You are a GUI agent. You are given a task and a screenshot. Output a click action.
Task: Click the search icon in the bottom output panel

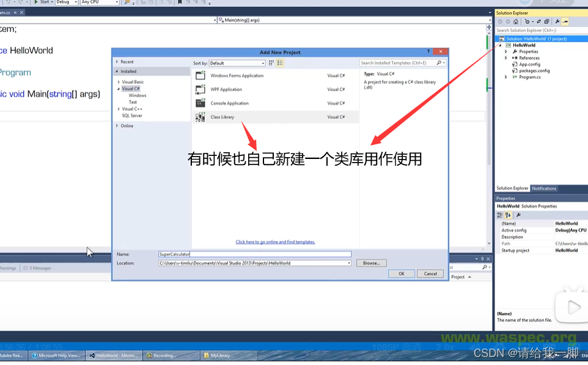(x=485, y=267)
